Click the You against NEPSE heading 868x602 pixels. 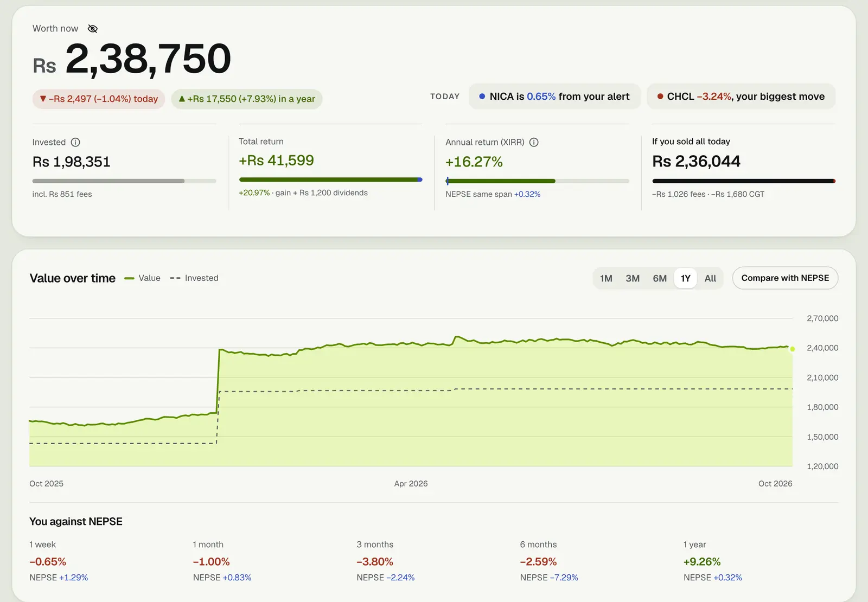76,522
